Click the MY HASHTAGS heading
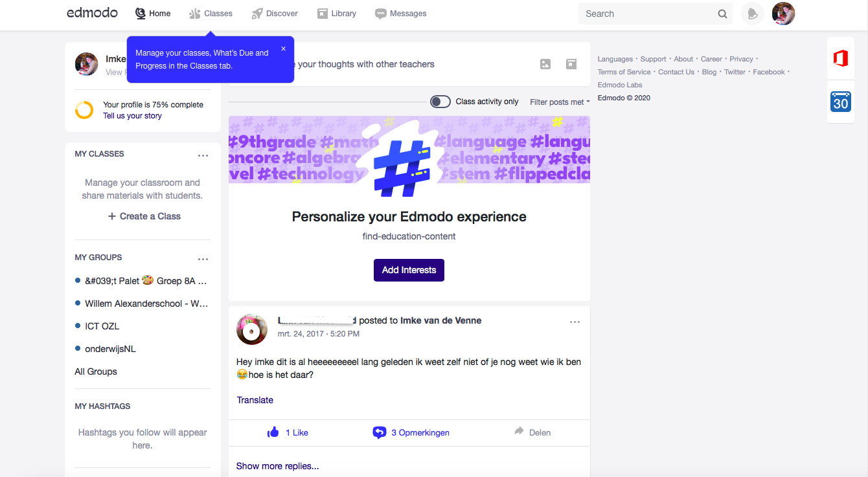 click(102, 406)
